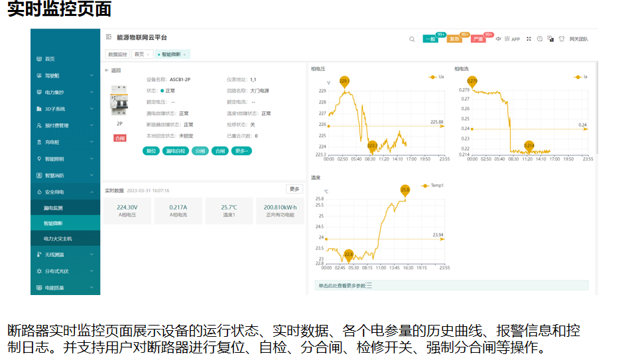This screenshot has width=644, height=364.
Task: Click the 智慧消防 sidebar icon
Action: (x=39, y=175)
